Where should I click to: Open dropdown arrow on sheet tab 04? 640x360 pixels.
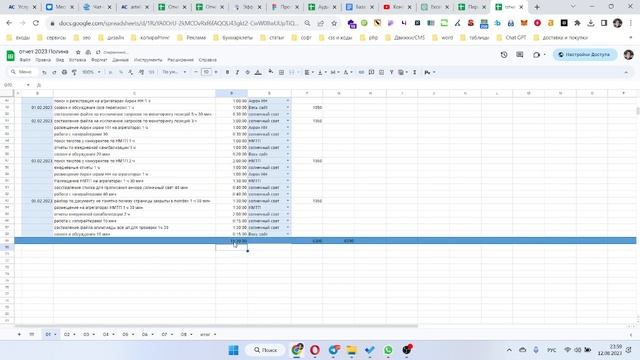113,335
